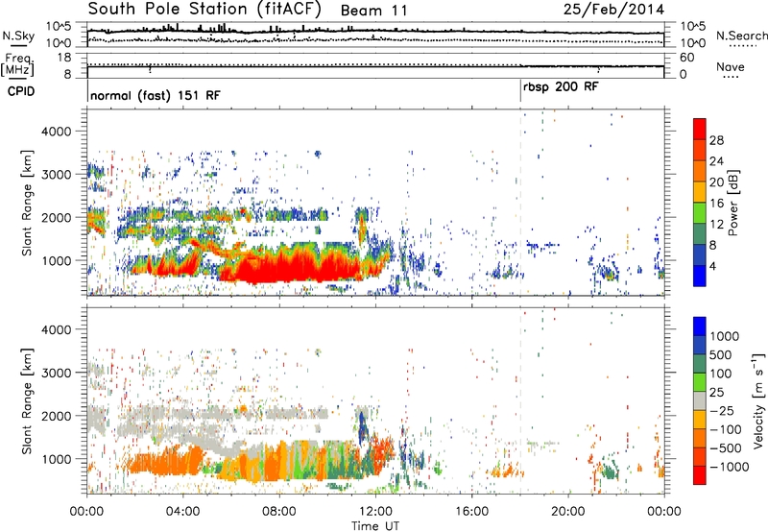The width and height of the screenshot is (768, 532).
Task: Click the "Velocity [m s⁻¹]" colorbar title
Action: coord(758,400)
